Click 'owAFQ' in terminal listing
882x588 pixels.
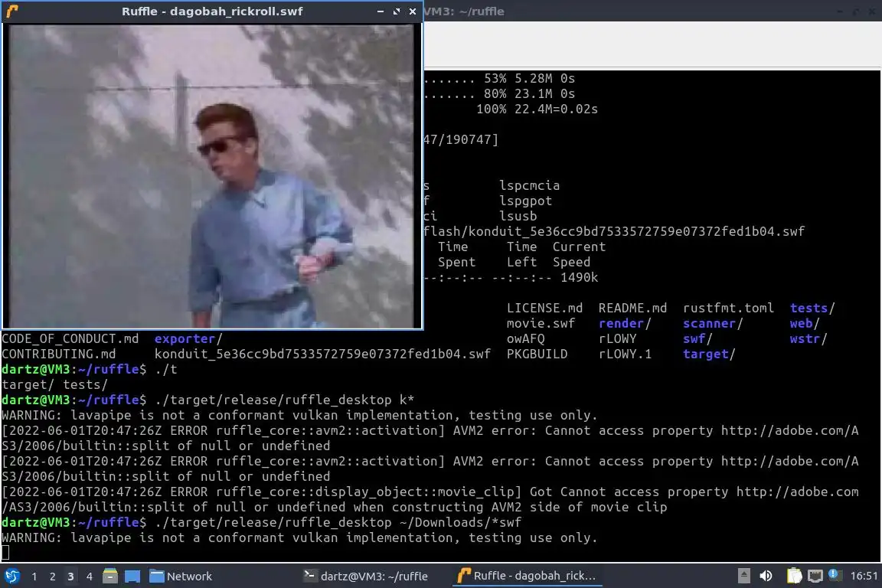(525, 338)
